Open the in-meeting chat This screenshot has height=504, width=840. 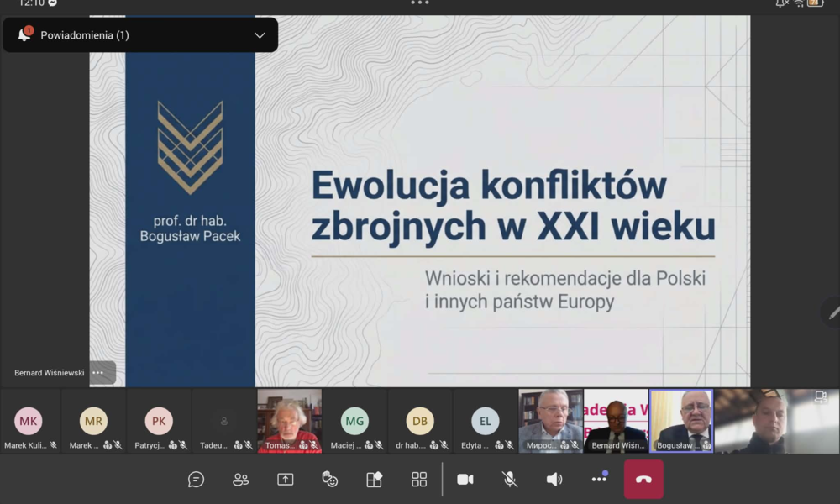pos(196,479)
